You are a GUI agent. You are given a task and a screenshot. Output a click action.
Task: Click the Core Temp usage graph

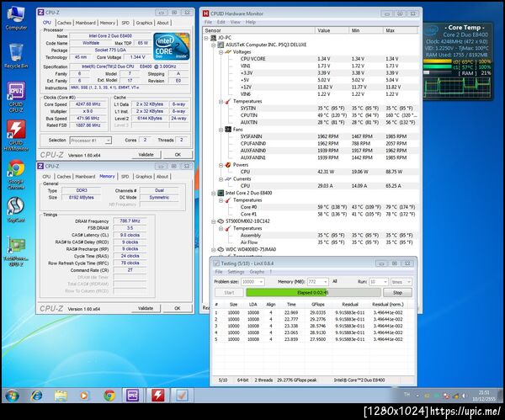pos(457,87)
